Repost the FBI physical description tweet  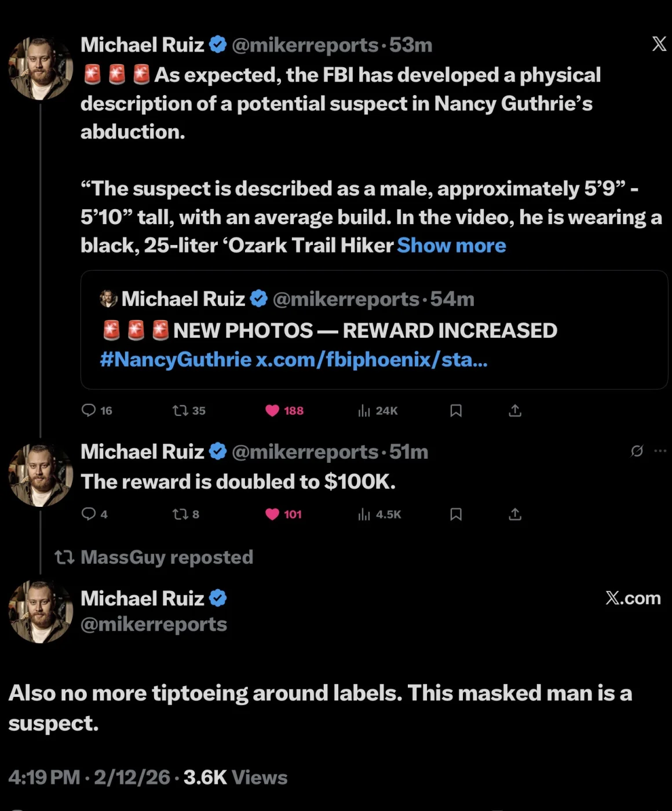coord(180,411)
